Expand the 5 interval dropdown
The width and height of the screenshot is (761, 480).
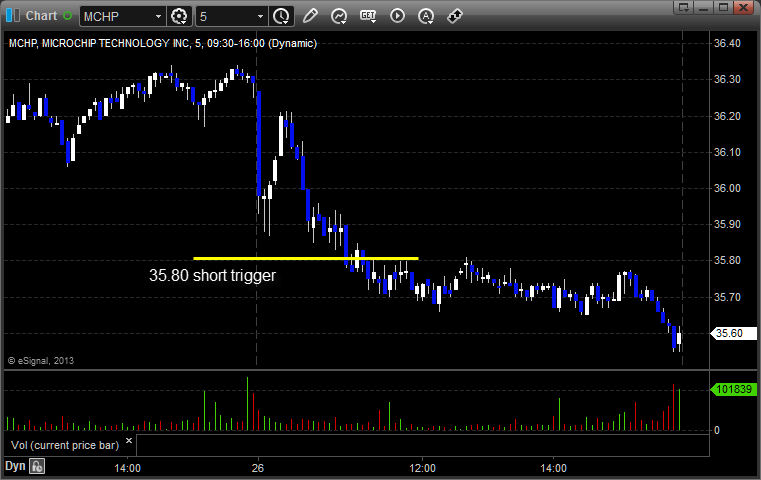pos(260,17)
